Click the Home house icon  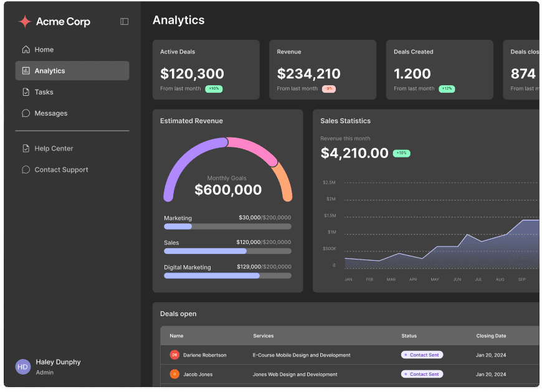26,49
